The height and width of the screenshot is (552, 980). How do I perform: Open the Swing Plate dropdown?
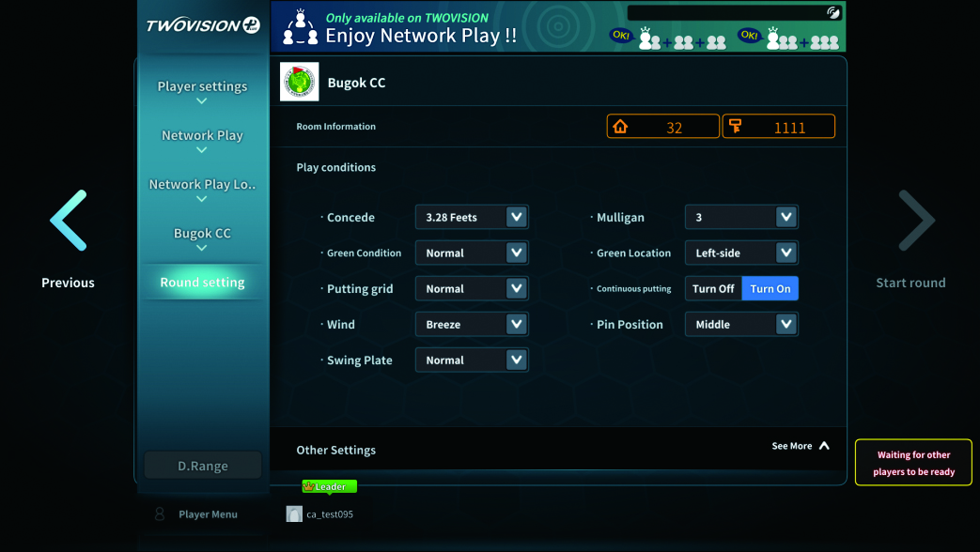pyautogui.click(x=472, y=360)
